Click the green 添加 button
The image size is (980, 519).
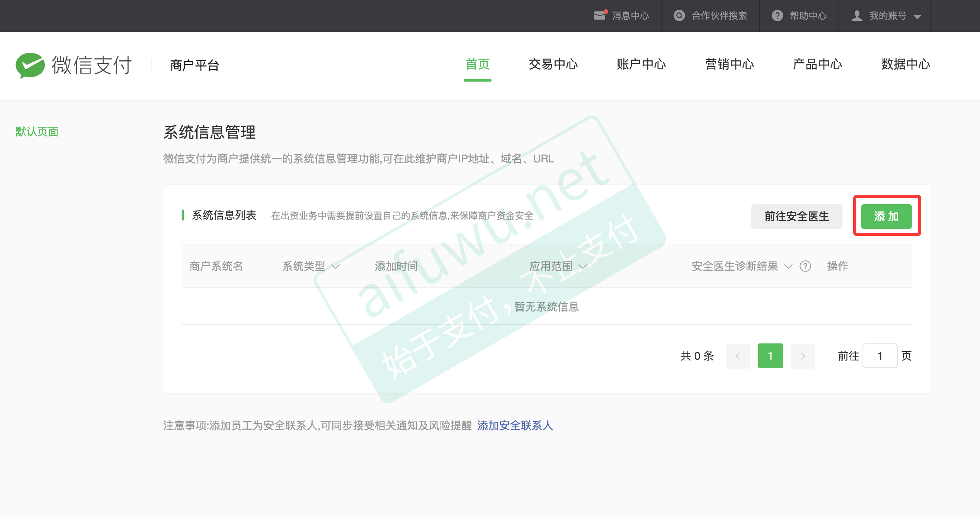click(886, 216)
